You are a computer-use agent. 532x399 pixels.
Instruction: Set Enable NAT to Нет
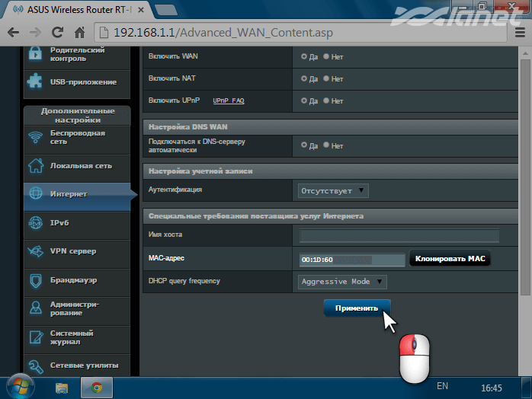click(x=327, y=78)
